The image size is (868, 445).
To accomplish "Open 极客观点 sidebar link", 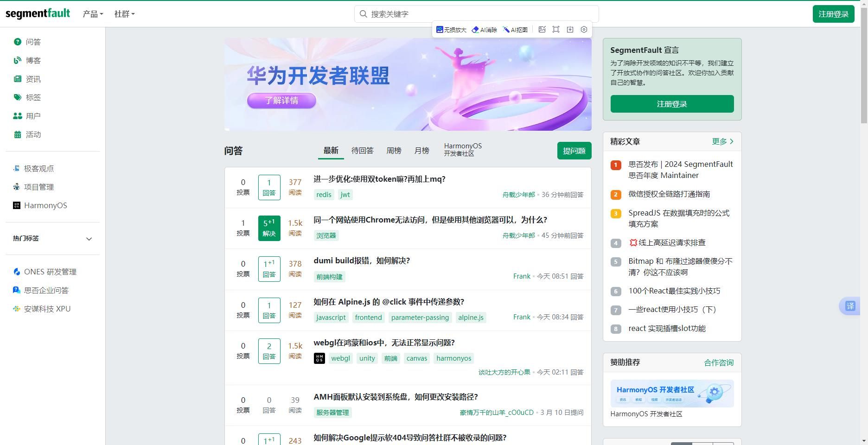I will (x=33, y=168).
